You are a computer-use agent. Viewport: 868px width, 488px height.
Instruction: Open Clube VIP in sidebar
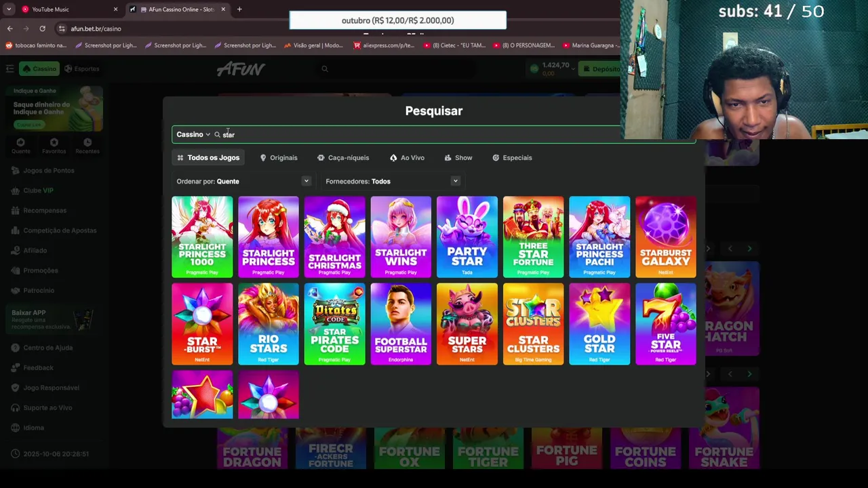point(33,190)
